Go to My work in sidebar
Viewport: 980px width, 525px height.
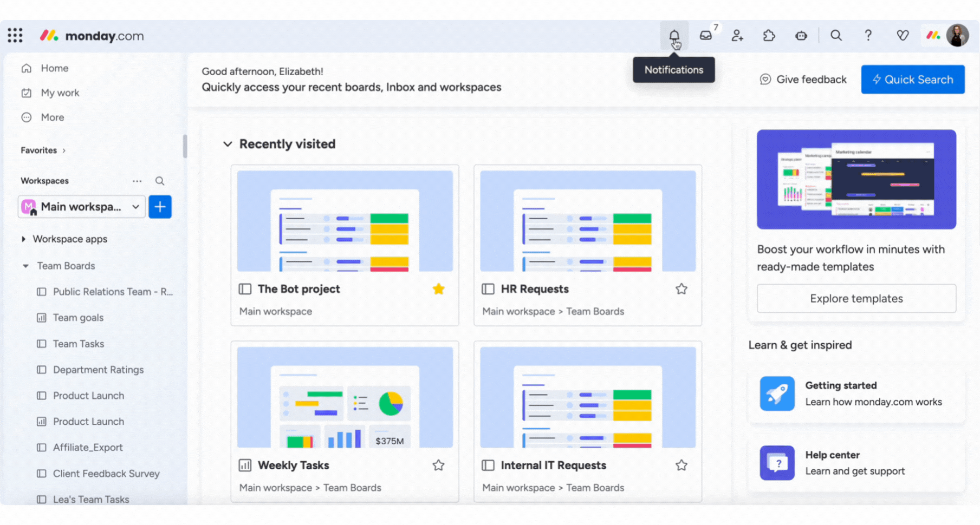60,93
